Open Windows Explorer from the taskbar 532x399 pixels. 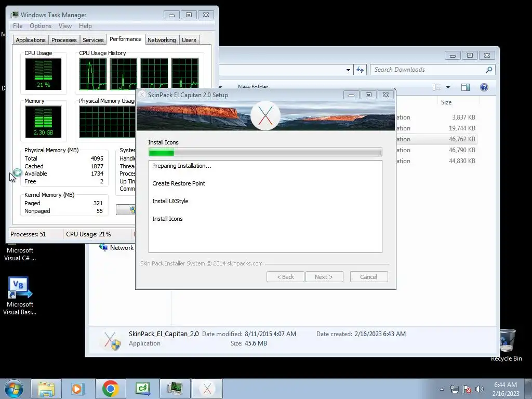(x=46, y=389)
